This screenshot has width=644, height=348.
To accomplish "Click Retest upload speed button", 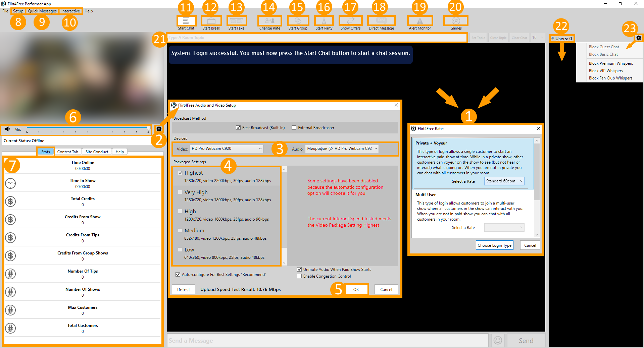I will click(x=184, y=290).
